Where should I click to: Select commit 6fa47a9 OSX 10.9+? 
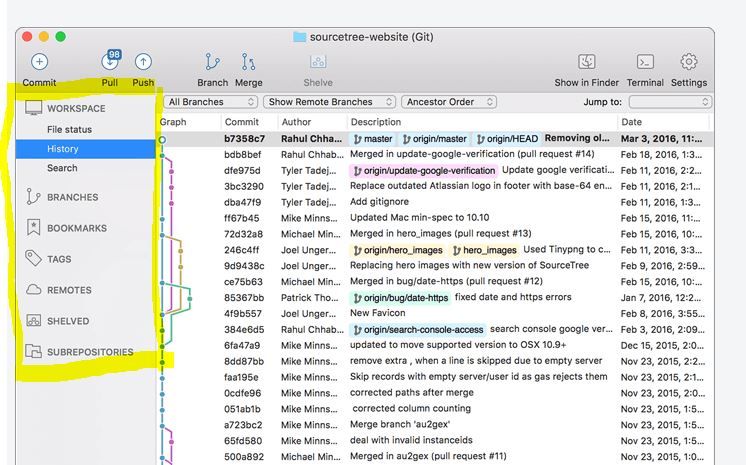[434, 345]
